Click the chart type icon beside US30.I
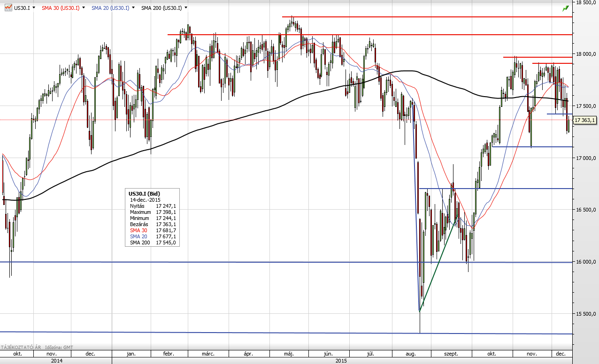This screenshot has height=364, width=599. tap(8, 8)
